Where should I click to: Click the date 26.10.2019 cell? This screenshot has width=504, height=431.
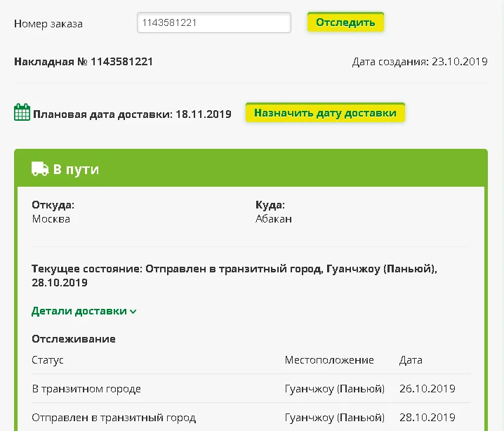click(x=427, y=389)
